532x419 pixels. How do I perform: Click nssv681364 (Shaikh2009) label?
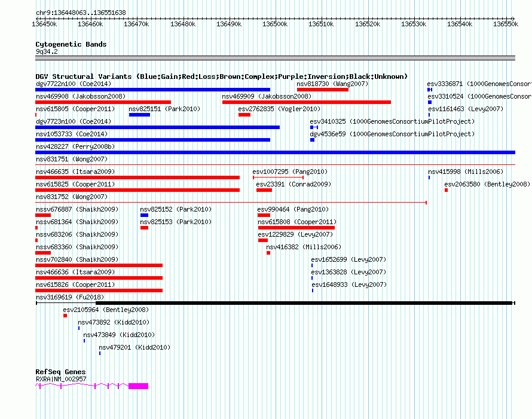77,222
